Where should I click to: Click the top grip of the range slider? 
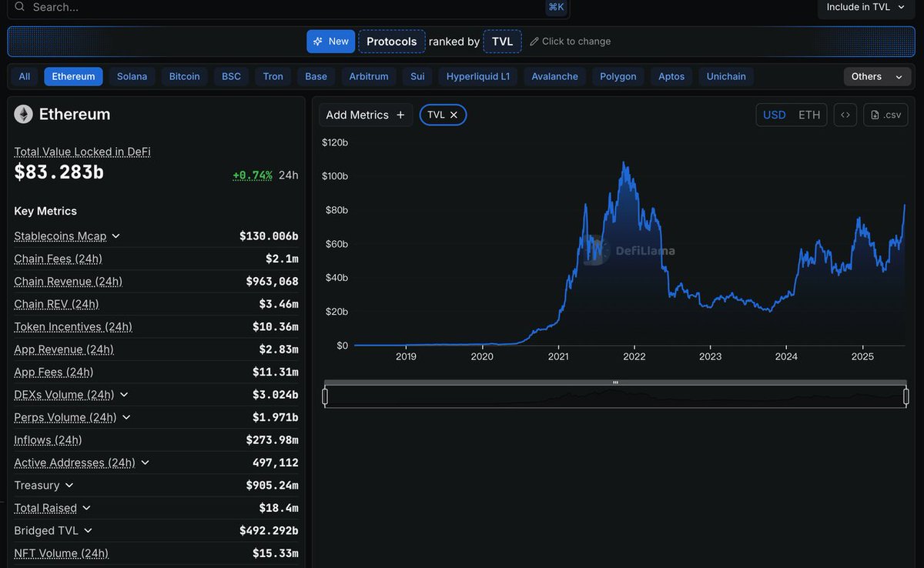tap(615, 383)
